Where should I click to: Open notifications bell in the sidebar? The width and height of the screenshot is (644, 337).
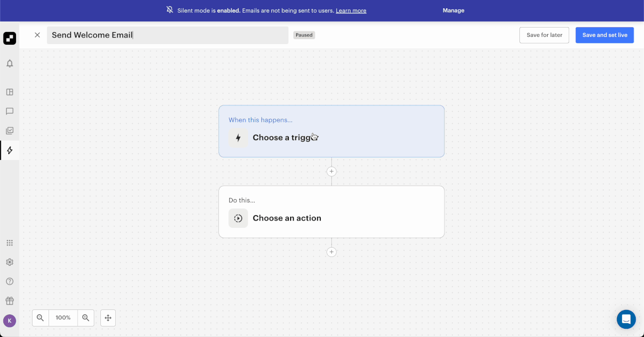tap(9, 63)
